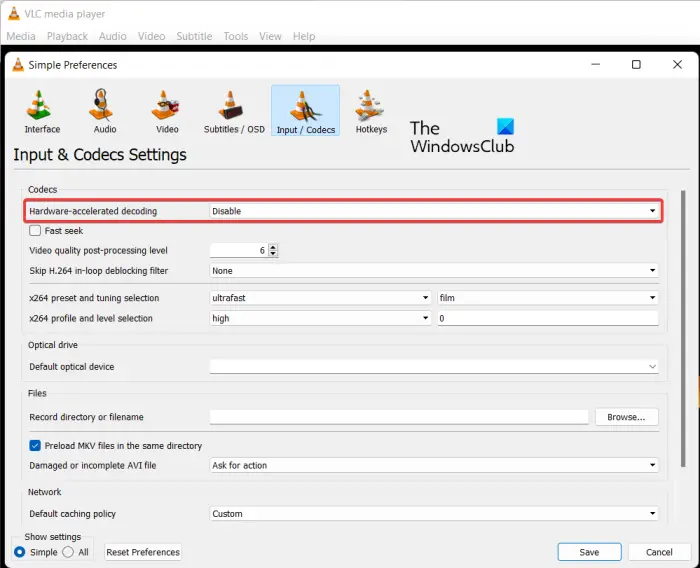
Task: Enable the Fast seek checkbox
Action: click(35, 230)
